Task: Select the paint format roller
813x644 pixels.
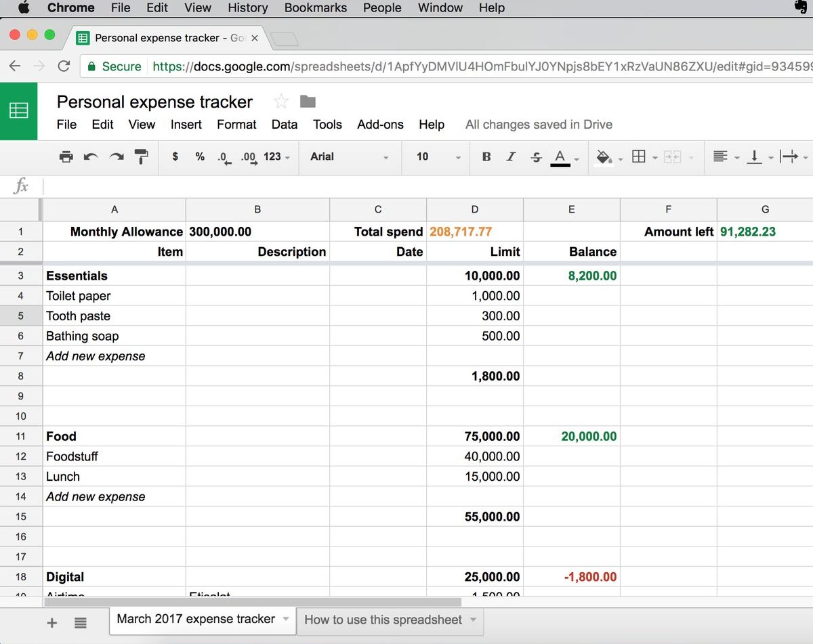Action: pos(142,156)
